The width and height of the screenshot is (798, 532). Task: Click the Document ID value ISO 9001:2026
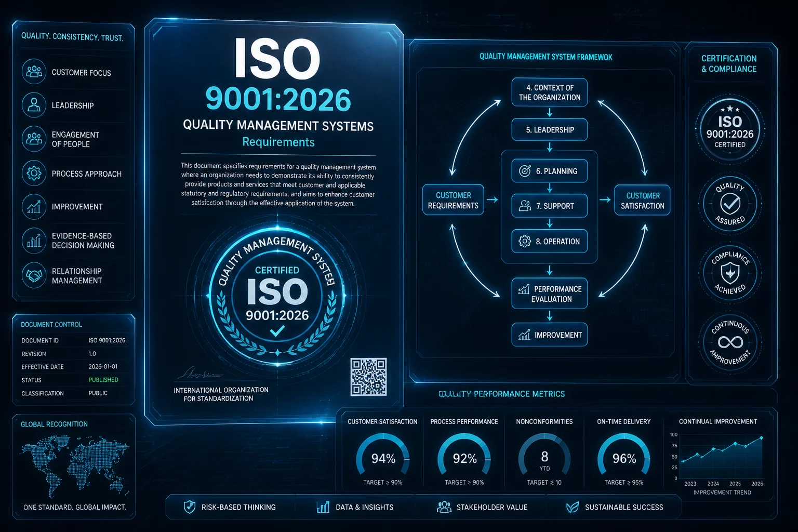coord(107,340)
